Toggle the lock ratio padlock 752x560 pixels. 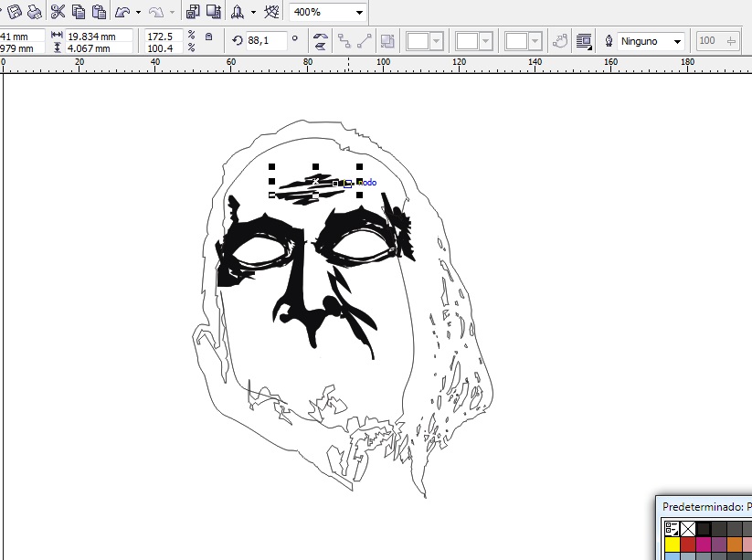pyautogui.click(x=208, y=37)
